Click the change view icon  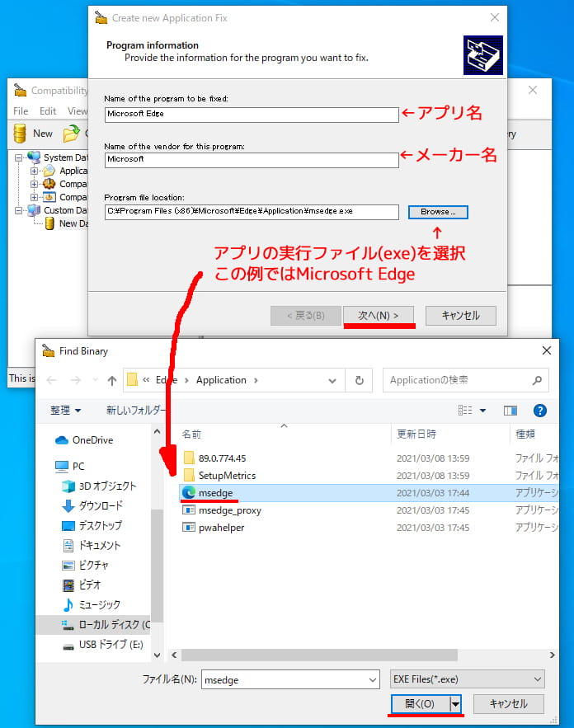465,411
